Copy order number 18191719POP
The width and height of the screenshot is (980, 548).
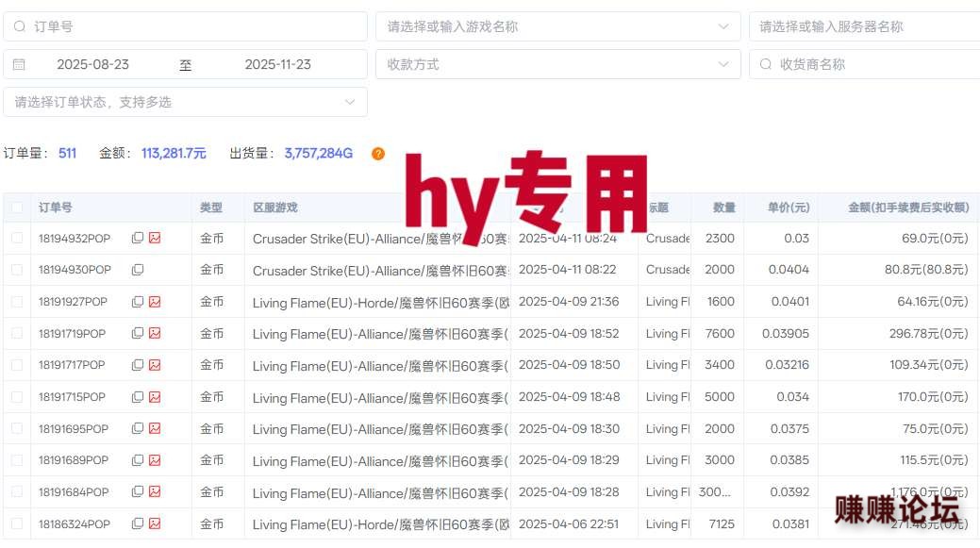click(138, 334)
